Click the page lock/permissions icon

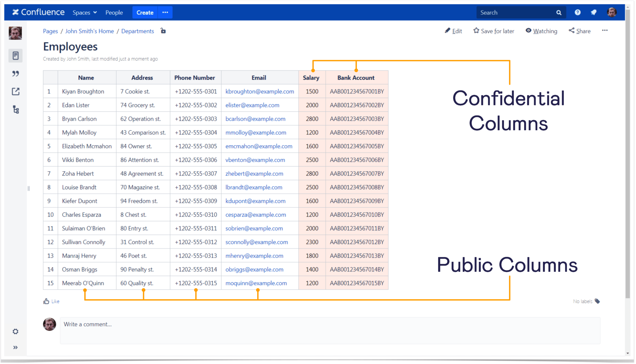coord(163,30)
